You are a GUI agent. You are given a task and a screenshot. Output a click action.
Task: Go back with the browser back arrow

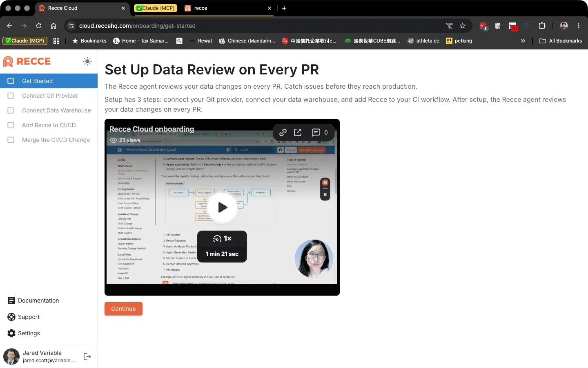[x=9, y=26]
